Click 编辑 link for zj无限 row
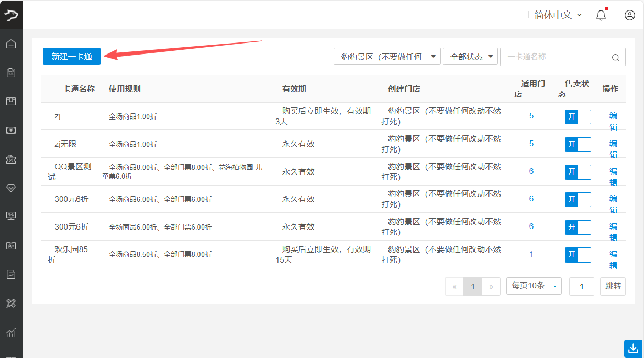Screen dimensions: 644x358 [613, 149]
